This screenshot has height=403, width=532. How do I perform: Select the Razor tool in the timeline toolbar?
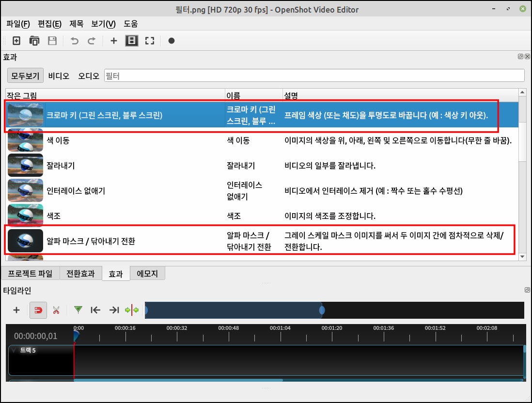[56, 310]
